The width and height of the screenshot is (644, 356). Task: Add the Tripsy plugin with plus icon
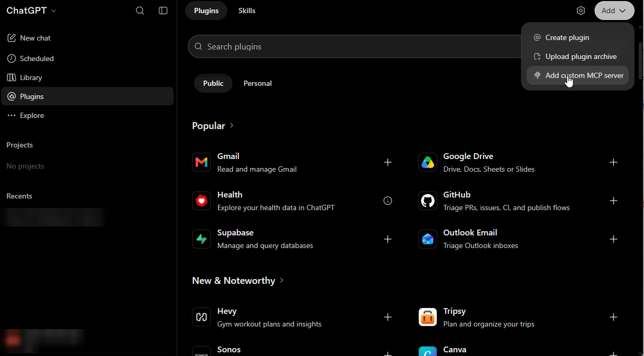pos(613,317)
